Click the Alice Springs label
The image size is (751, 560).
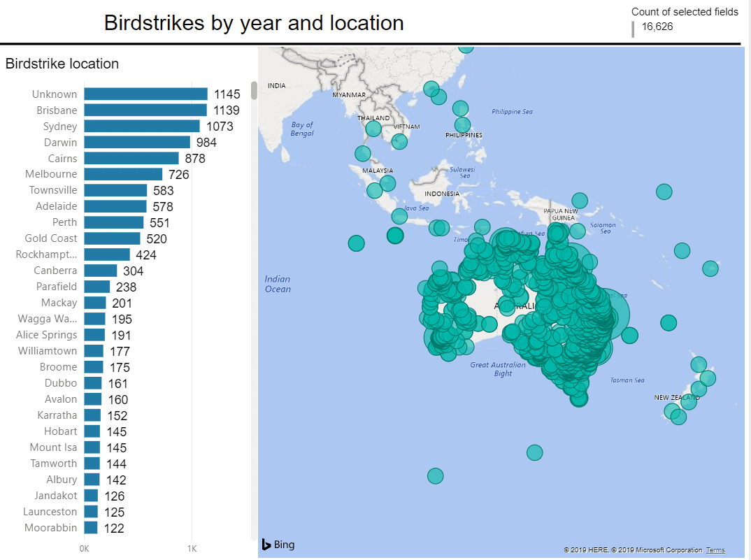click(x=47, y=335)
